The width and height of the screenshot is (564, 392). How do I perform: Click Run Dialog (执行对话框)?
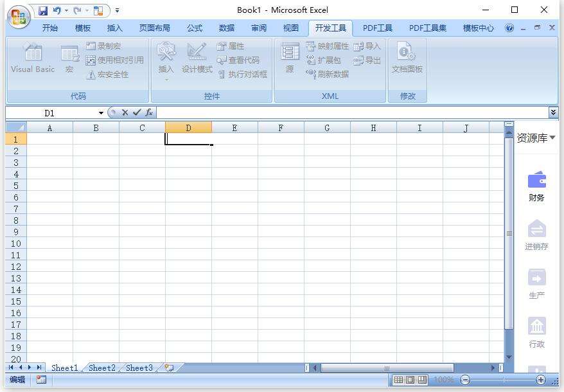pyautogui.click(x=242, y=75)
